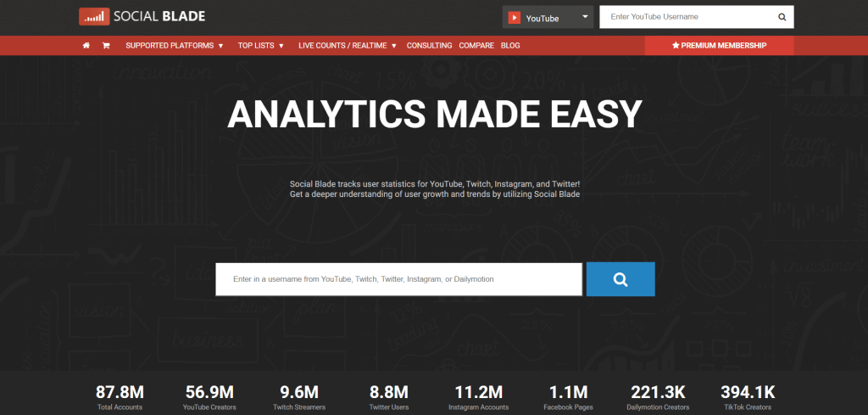This screenshot has height=415, width=868.
Task: Click the 8.8M Twitter Users stat
Action: point(389,398)
